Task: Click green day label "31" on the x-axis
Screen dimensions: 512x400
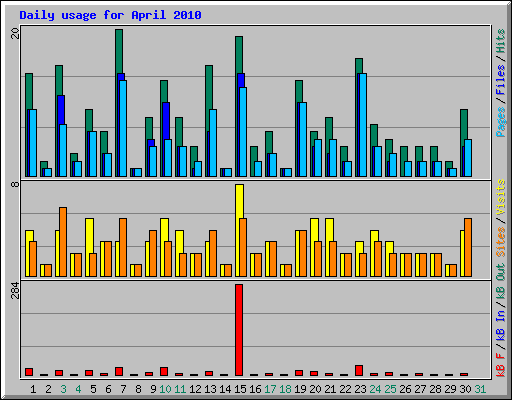Action: [x=480, y=389]
